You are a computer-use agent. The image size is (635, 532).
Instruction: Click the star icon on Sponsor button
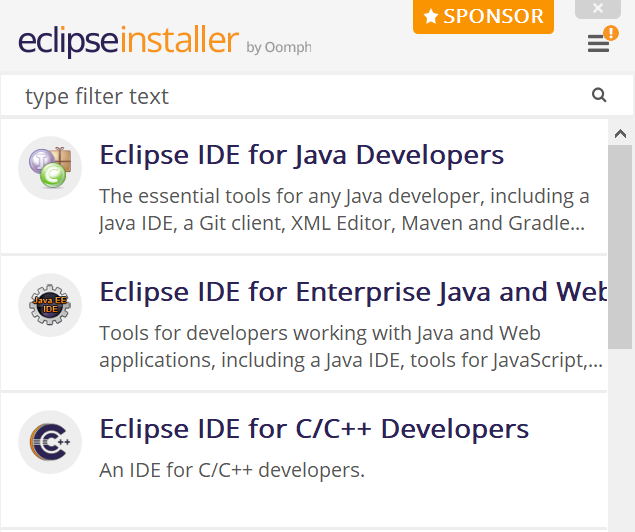(431, 17)
